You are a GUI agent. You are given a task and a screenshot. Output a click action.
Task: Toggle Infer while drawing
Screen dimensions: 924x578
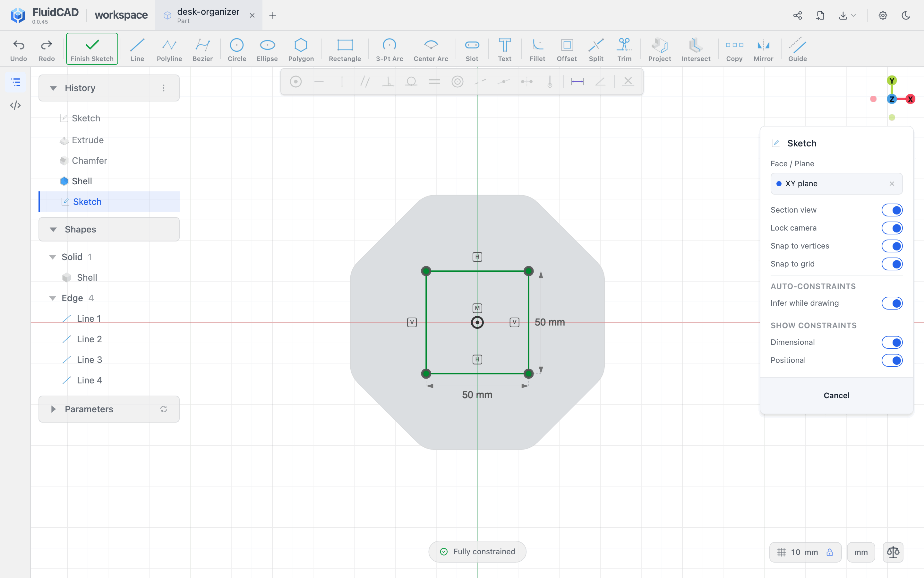[892, 303]
